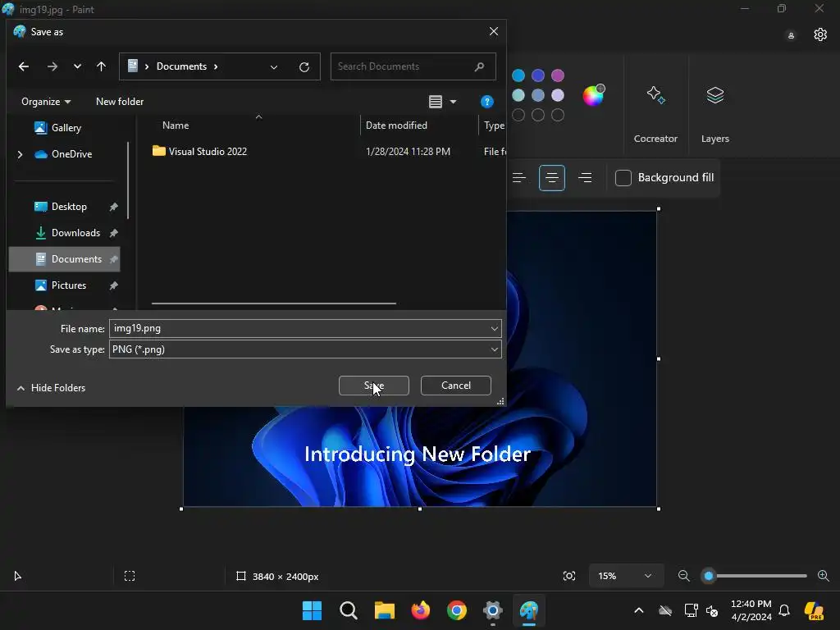Open Windows Search from taskbar

point(348,610)
